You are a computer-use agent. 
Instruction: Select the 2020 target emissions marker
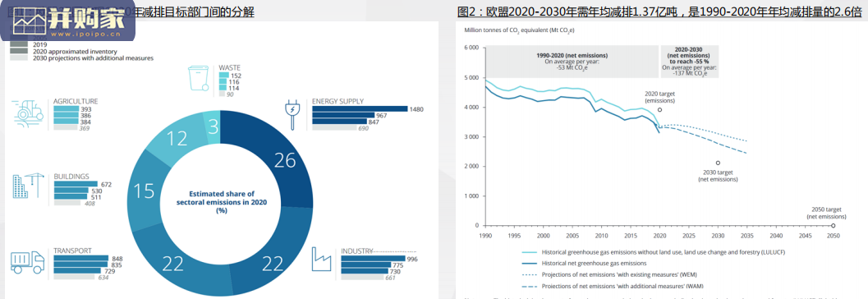click(660, 109)
